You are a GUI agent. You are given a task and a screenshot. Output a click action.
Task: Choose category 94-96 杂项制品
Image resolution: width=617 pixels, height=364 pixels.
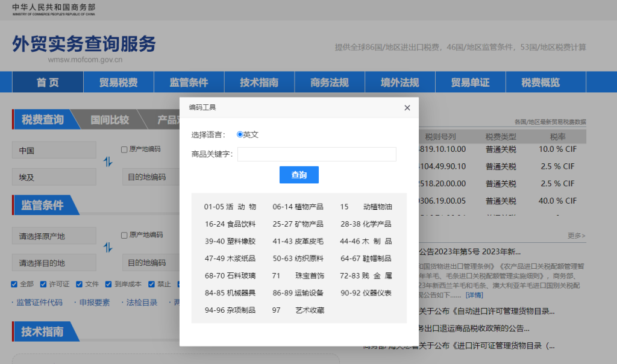click(230, 310)
